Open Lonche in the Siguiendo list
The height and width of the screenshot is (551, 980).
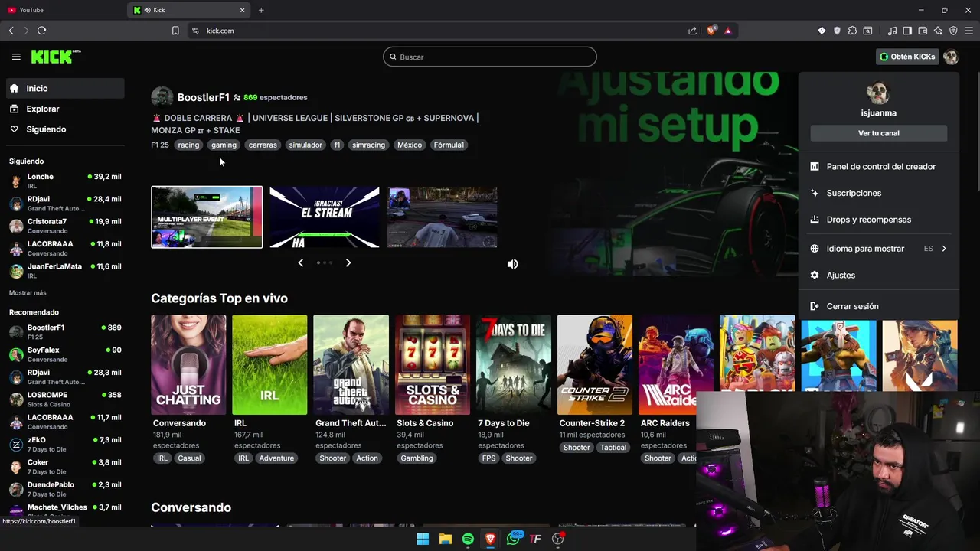tap(65, 181)
